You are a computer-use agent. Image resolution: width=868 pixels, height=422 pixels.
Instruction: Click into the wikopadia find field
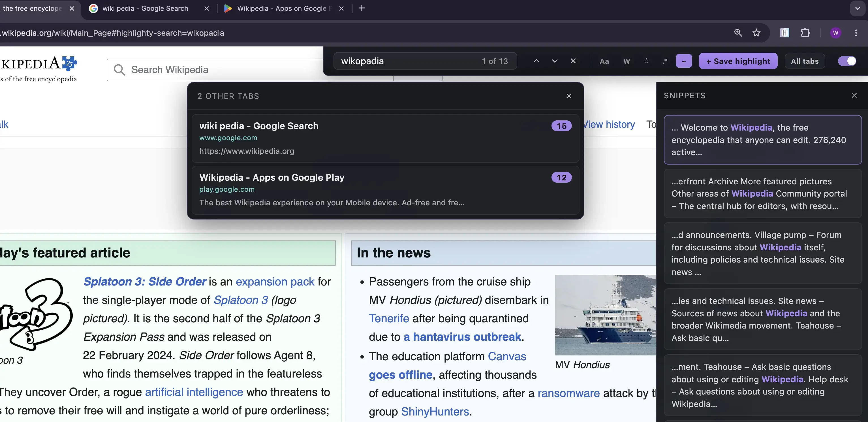425,61
